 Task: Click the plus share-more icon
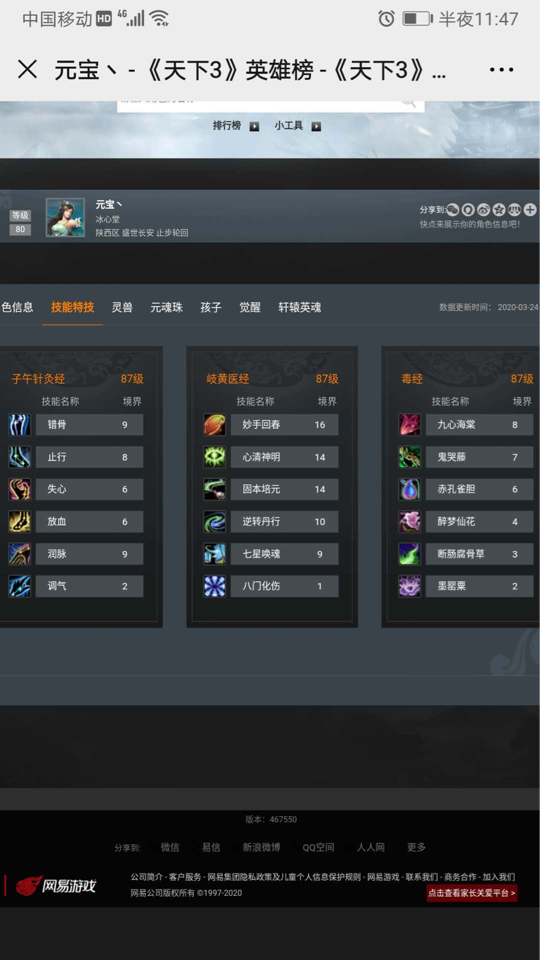click(530, 210)
